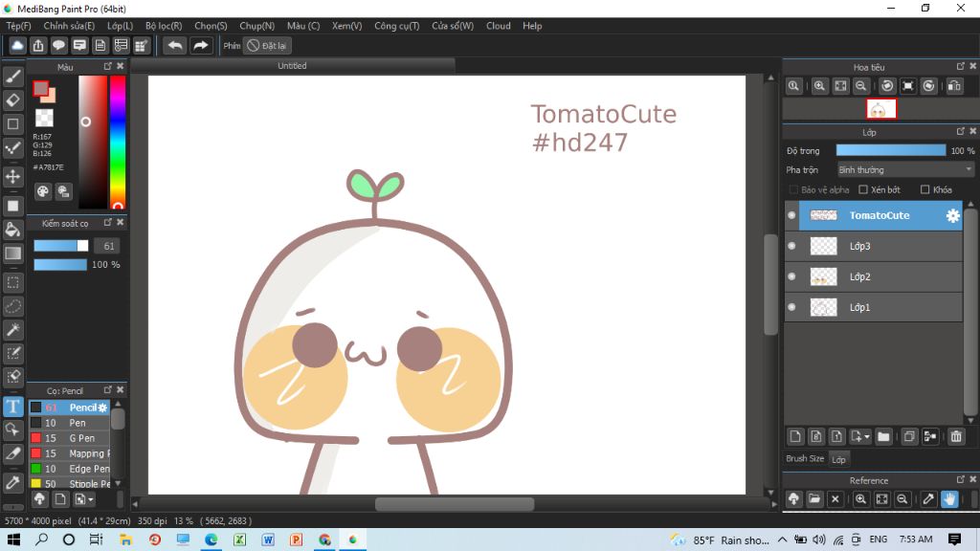Open the Công cụ(T) menu
980x551 pixels.
[x=397, y=26]
